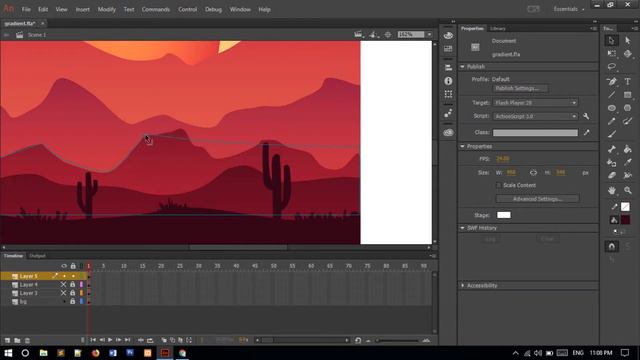Open the Swatches panel icon
The height and width of the screenshot is (360, 640).
pos(448,49)
